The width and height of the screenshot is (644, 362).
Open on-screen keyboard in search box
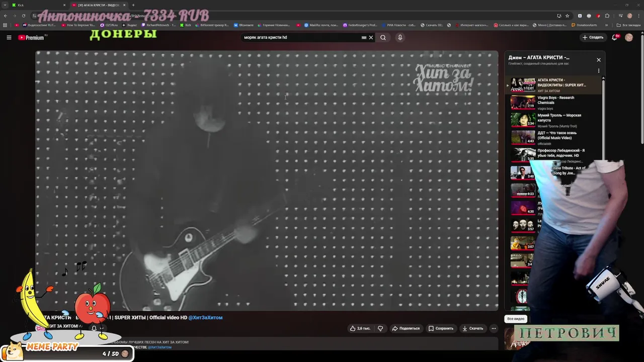pyautogui.click(x=364, y=37)
